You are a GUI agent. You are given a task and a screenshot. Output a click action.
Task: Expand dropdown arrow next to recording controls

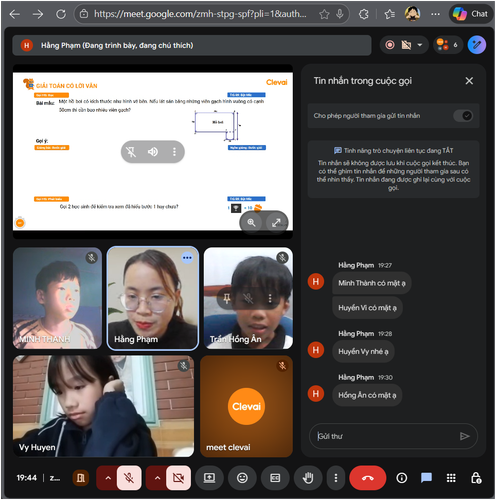click(x=420, y=45)
